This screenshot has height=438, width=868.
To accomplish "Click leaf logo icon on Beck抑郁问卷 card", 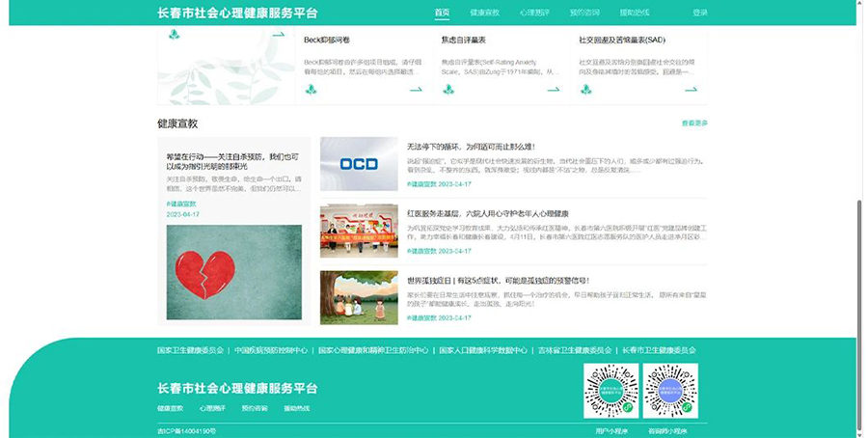I will [312, 90].
